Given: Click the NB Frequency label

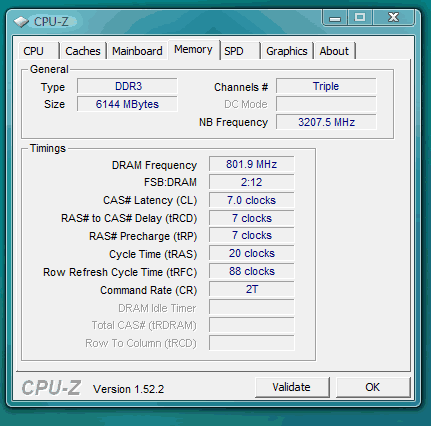Looking at the screenshot, I should 233,122.
